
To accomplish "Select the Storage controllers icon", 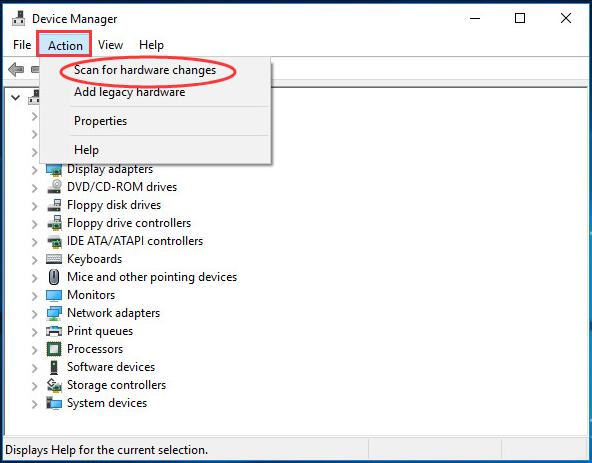I will [54, 385].
